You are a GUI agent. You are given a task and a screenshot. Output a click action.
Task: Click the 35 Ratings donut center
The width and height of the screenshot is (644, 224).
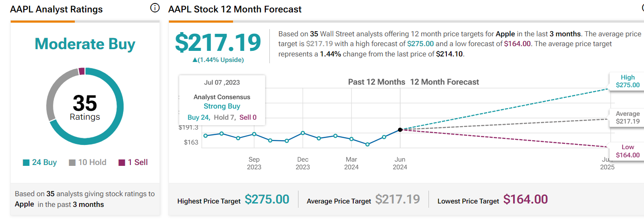click(x=85, y=107)
